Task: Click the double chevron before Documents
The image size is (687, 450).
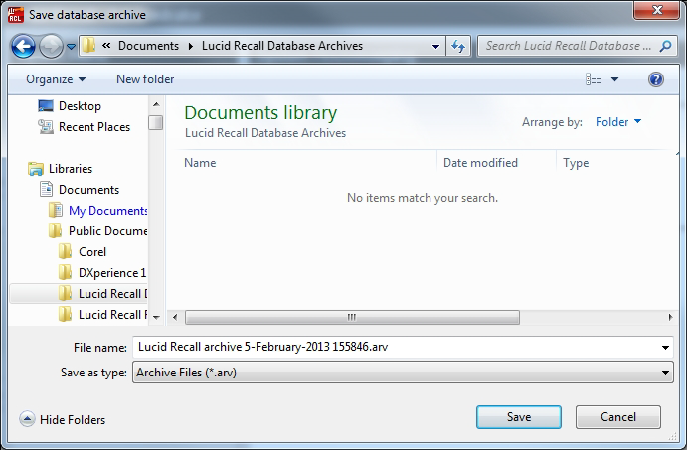Action: click(106, 46)
